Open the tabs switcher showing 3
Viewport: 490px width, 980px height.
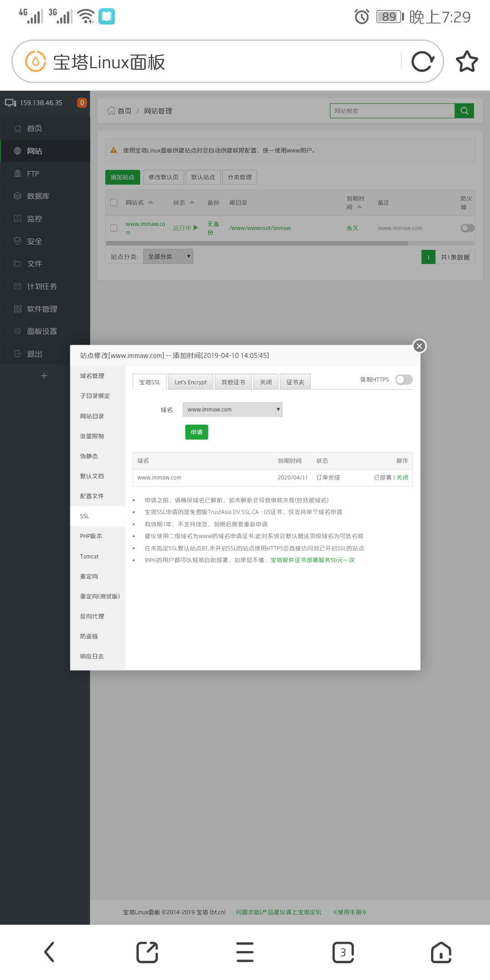343,952
